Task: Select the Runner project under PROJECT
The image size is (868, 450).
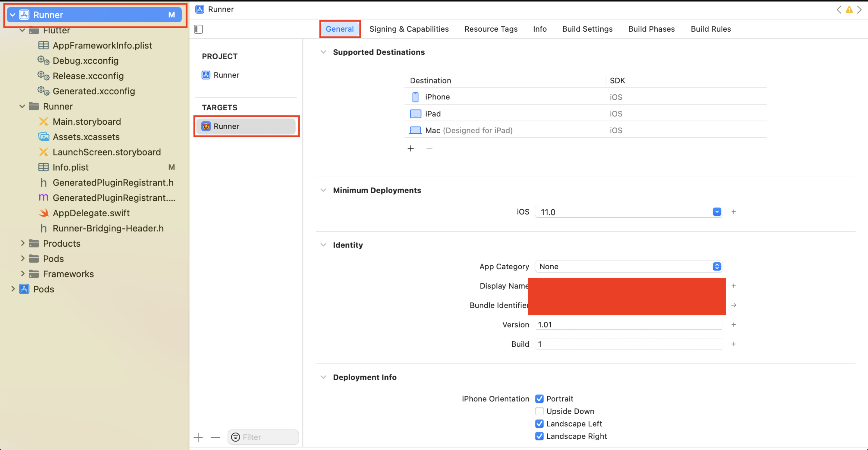Action: coord(226,75)
